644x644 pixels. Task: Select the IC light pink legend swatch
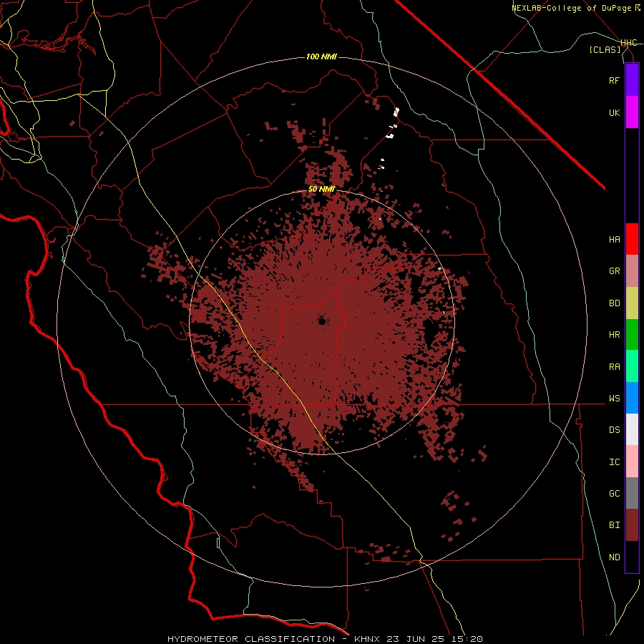(x=632, y=462)
